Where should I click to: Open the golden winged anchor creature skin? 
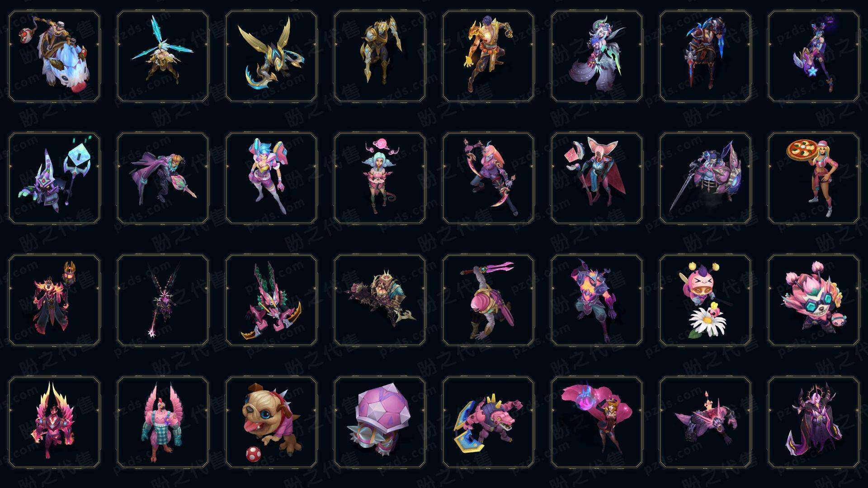point(271,56)
